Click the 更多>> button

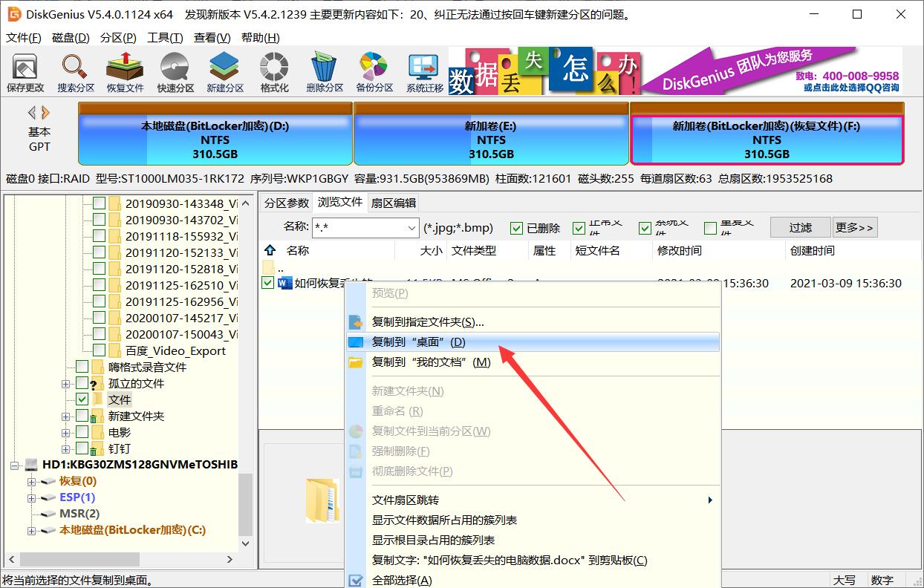point(855,227)
